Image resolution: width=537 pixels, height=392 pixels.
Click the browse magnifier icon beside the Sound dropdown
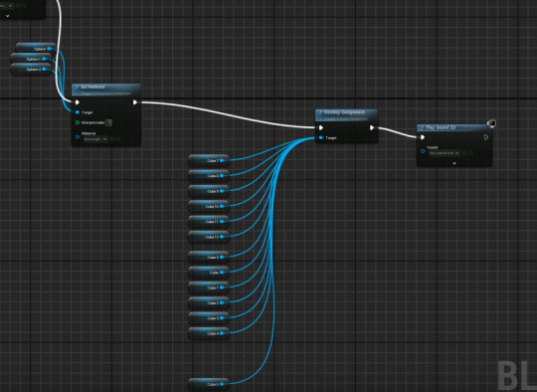coord(471,153)
